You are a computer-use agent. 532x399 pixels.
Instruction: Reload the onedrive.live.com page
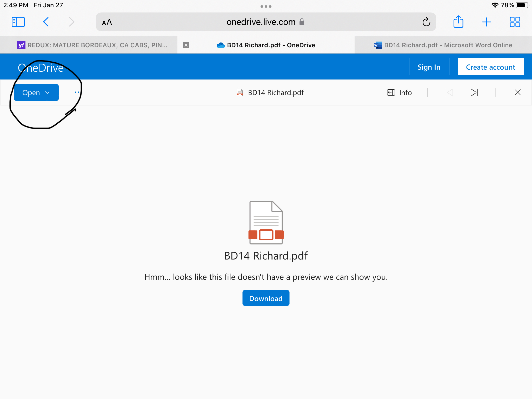(426, 22)
